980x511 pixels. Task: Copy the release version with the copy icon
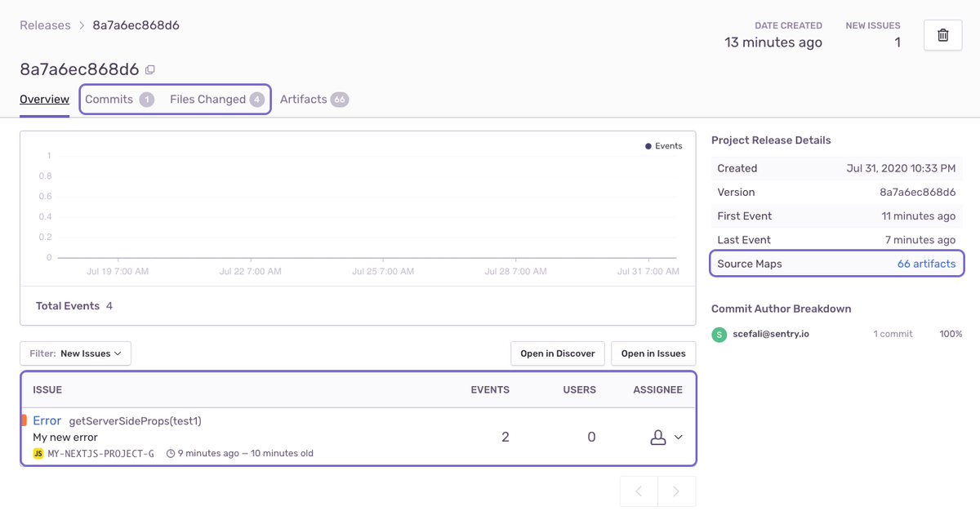pyautogui.click(x=150, y=69)
